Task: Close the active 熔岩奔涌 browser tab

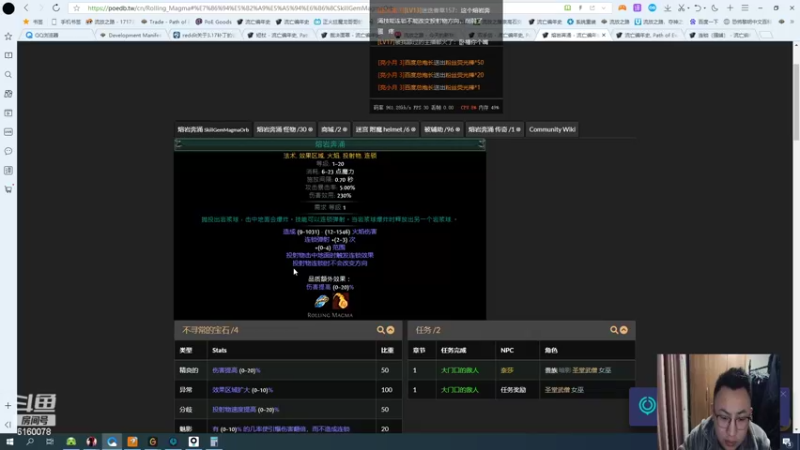Action: (x=604, y=35)
